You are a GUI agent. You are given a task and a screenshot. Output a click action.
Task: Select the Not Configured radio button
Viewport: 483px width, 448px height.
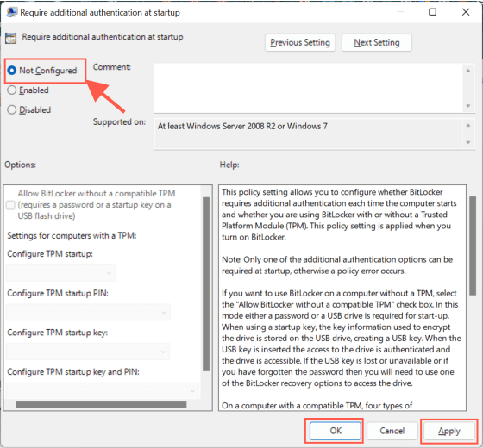pos(12,71)
